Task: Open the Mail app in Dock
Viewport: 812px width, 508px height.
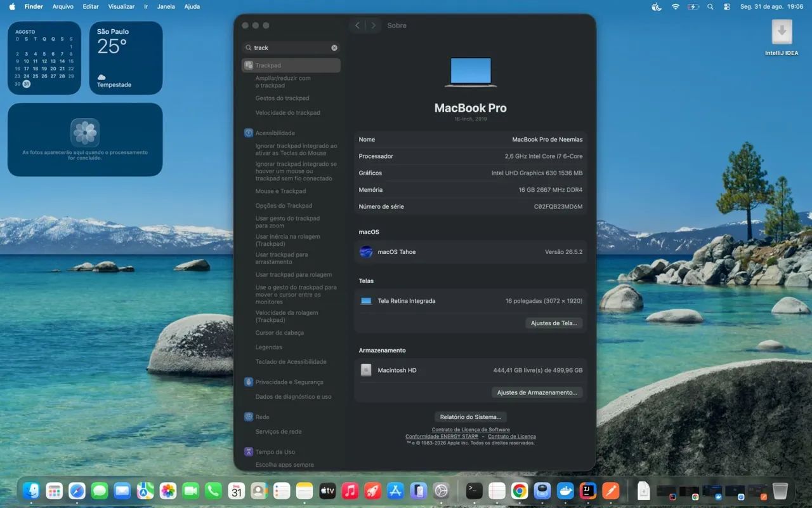Action: [x=122, y=491]
